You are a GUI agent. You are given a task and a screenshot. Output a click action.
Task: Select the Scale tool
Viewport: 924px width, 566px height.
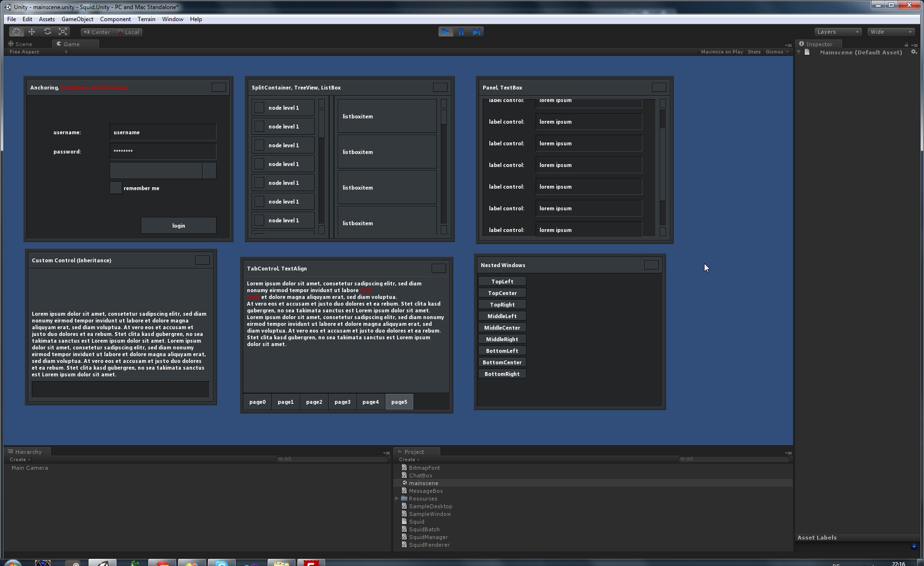click(63, 31)
